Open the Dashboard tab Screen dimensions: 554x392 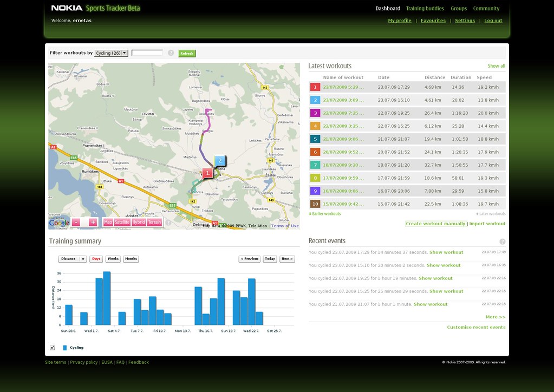point(388,9)
